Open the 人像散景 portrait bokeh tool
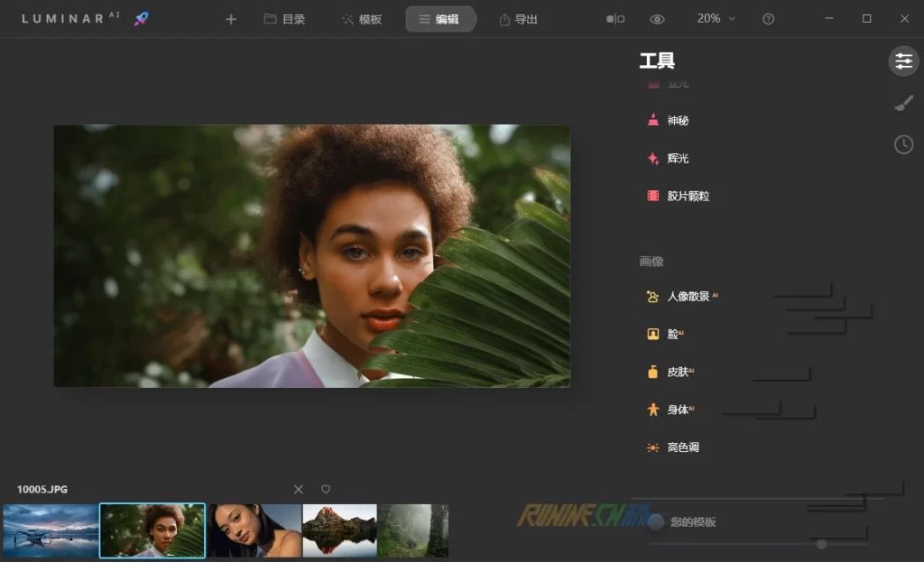Viewport: 924px width, 562px height. (x=690, y=297)
